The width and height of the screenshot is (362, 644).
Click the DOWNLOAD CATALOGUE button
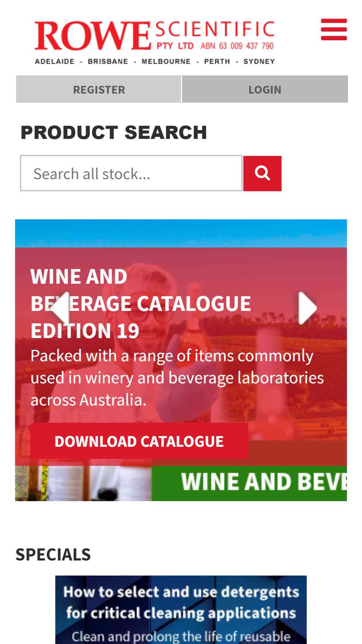(139, 441)
